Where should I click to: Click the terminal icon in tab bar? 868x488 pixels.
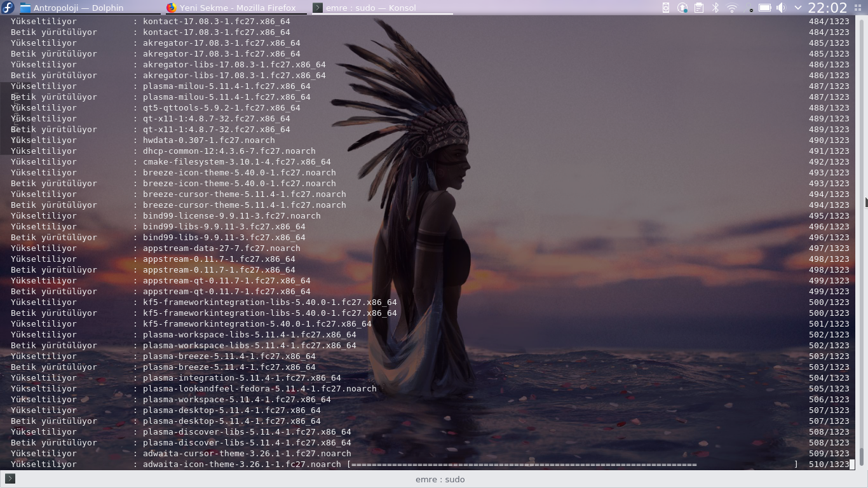pyautogui.click(x=10, y=478)
